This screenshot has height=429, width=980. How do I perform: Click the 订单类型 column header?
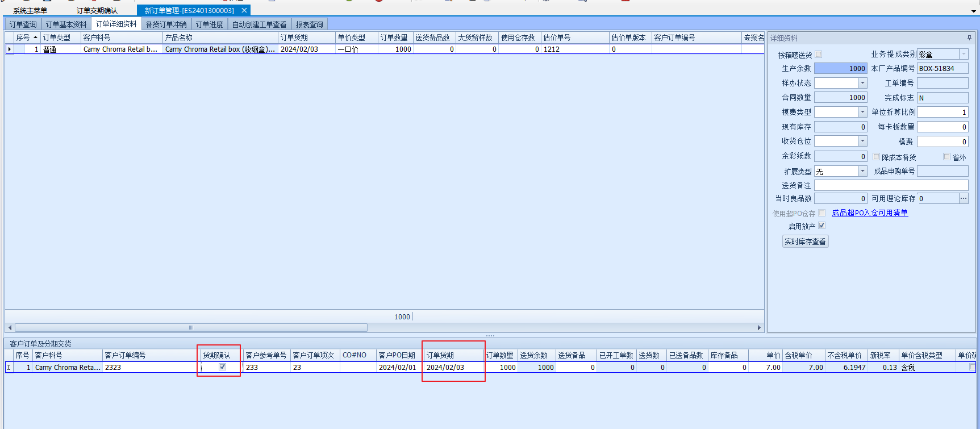point(61,38)
